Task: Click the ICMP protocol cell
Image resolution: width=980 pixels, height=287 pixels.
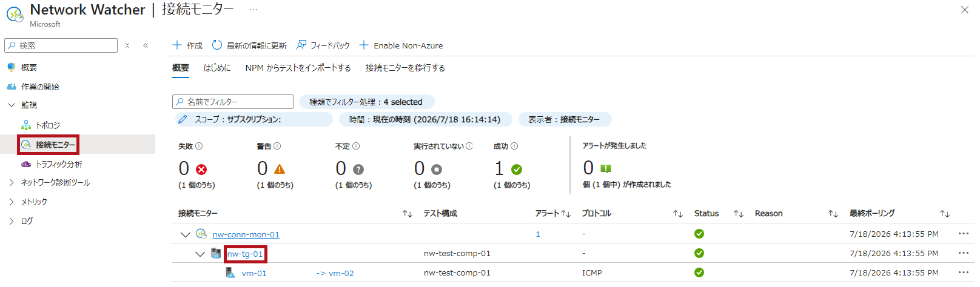Action: coord(592,273)
